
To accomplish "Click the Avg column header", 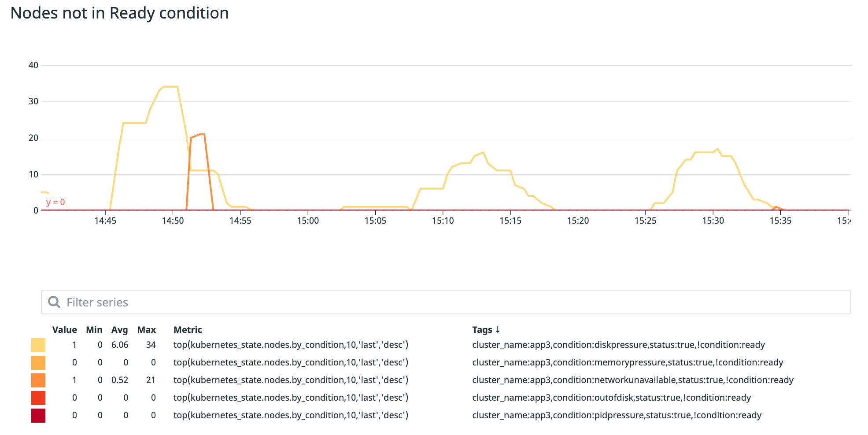I will click(x=119, y=329).
